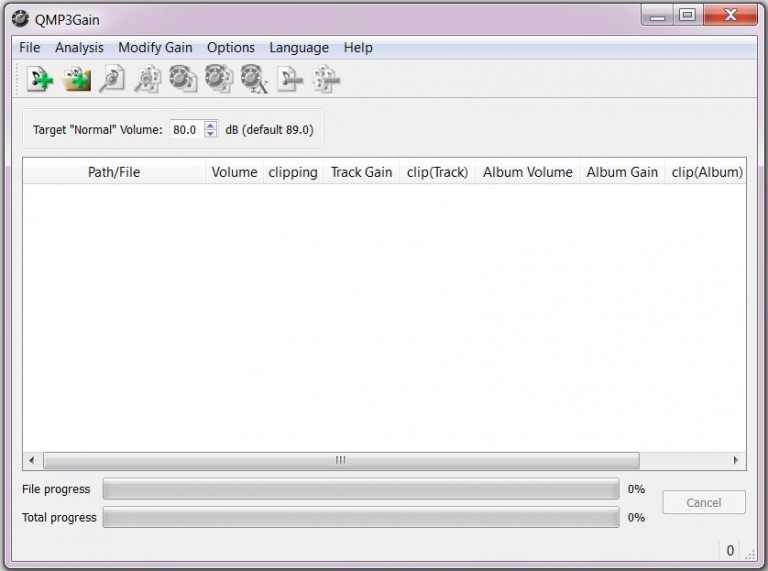Click the Constant Gain dial icon
The height and width of the screenshot is (571, 768).
coord(254,79)
